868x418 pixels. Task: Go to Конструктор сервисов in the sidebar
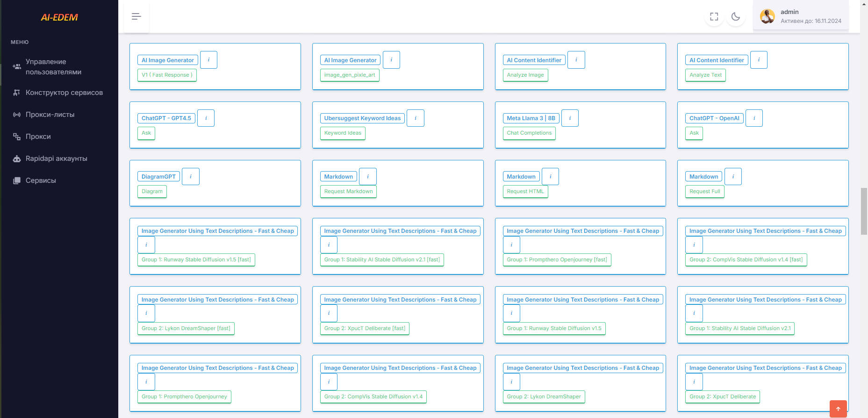59,93
